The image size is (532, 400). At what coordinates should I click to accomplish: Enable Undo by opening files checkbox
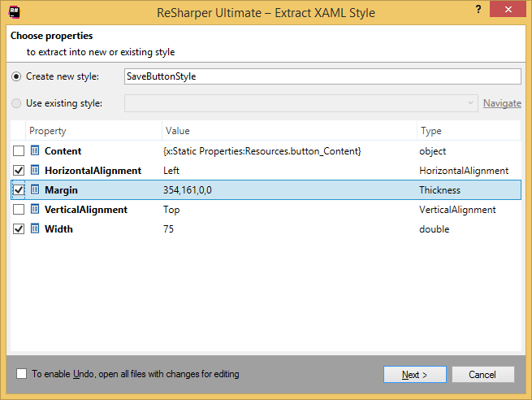point(21,374)
